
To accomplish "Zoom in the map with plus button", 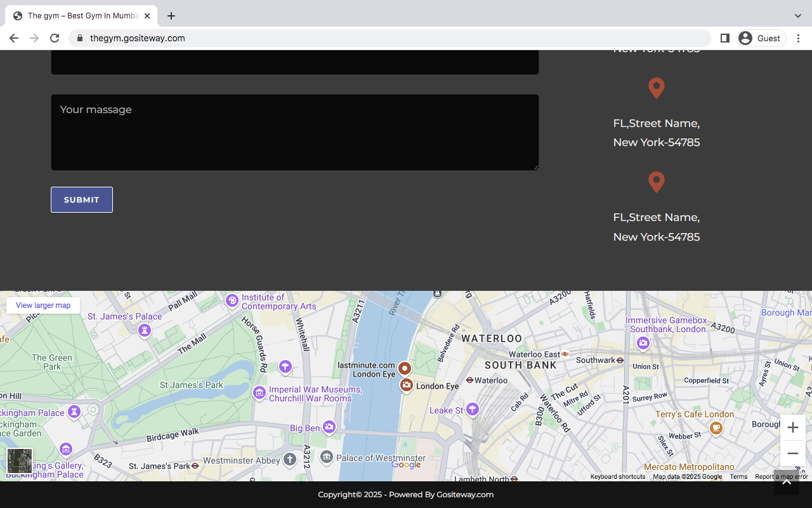I will [x=792, y=427].
